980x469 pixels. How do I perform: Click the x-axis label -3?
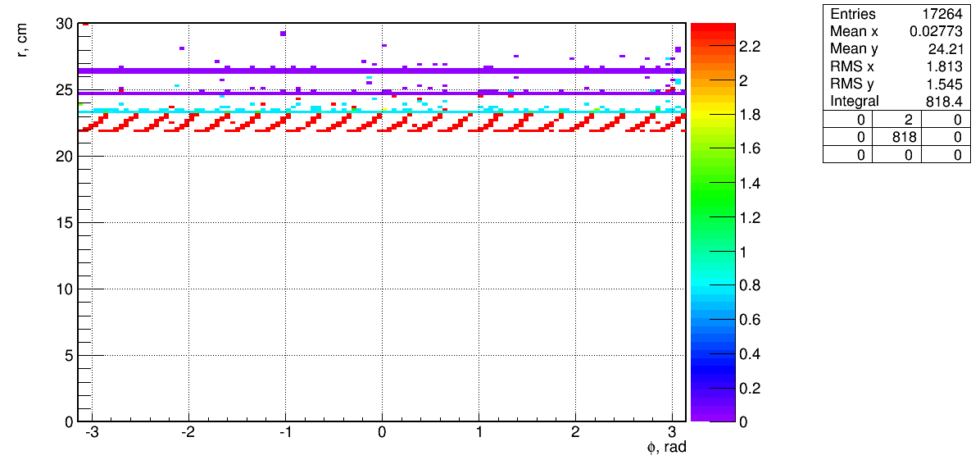(91, 432)
